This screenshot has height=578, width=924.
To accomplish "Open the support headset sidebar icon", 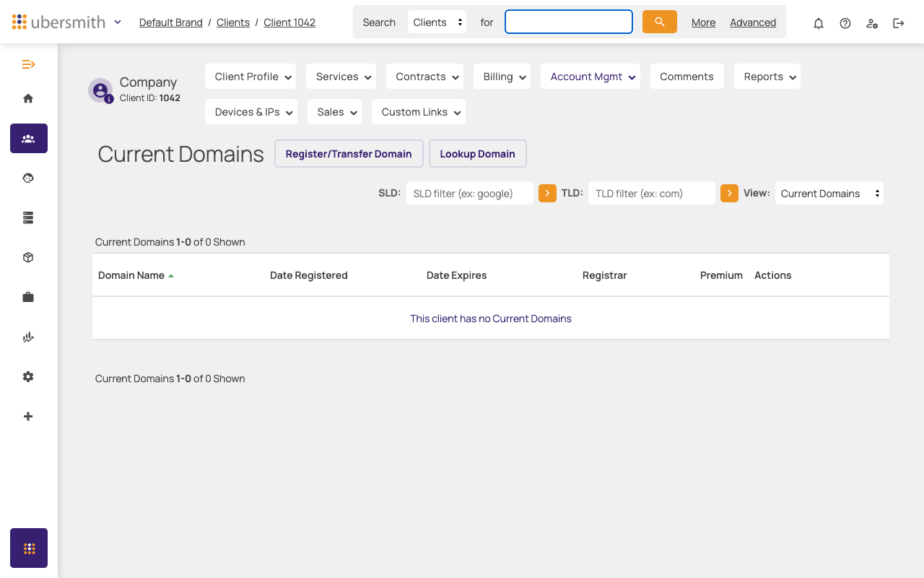I will (28, 178).
